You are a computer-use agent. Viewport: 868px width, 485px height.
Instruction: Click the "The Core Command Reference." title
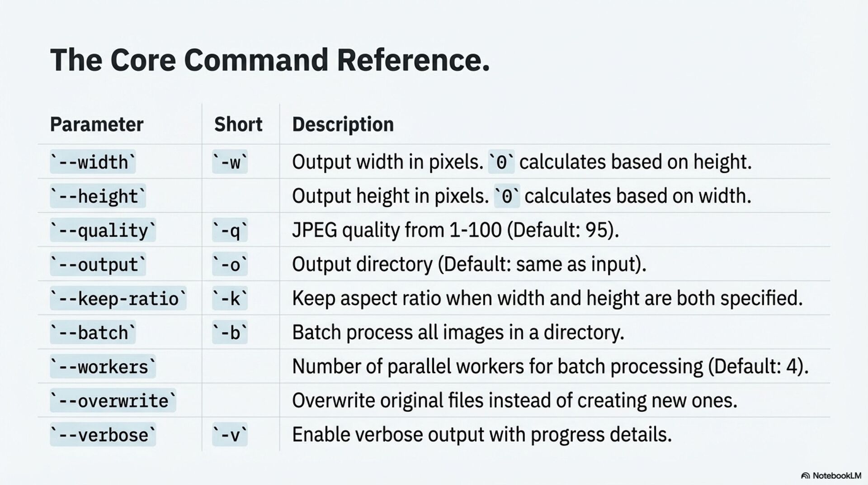click(x=270, y=60)
